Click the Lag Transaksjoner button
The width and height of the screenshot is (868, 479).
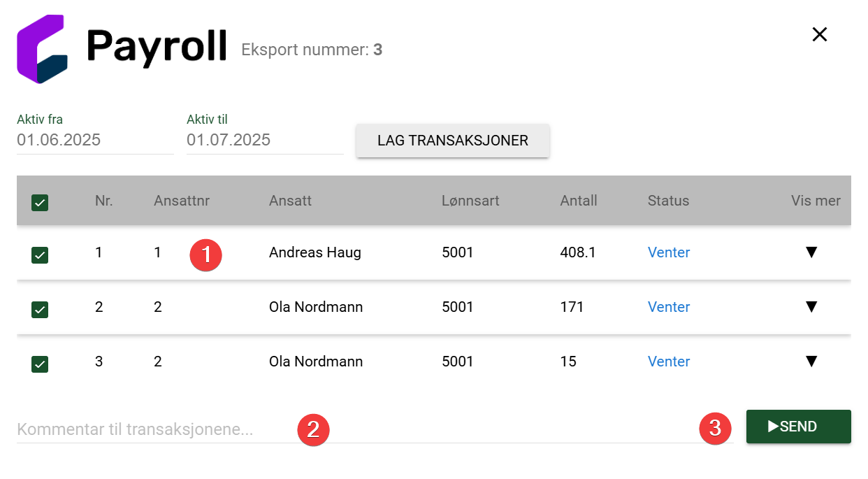pos(453,141)
